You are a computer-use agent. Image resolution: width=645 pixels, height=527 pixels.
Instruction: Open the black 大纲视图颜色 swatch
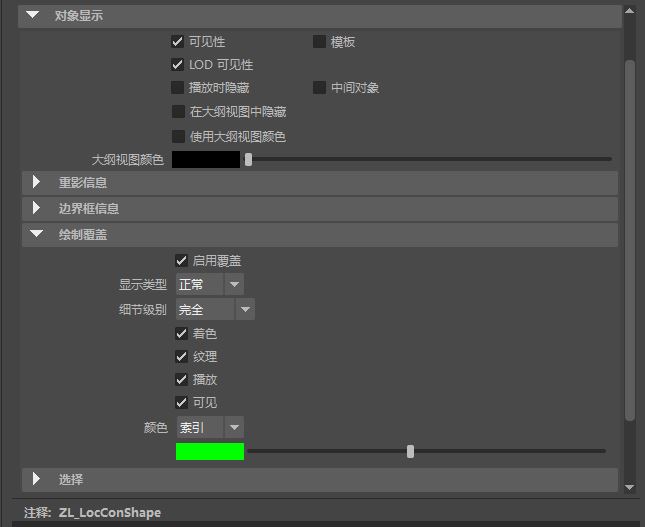pos(206,159)
